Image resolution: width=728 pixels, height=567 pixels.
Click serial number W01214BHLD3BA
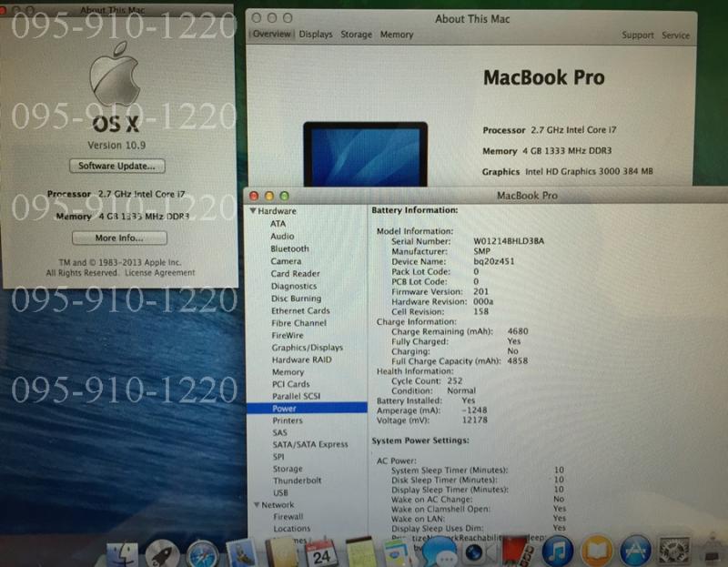pyautogui.click(x=509, y=241)
